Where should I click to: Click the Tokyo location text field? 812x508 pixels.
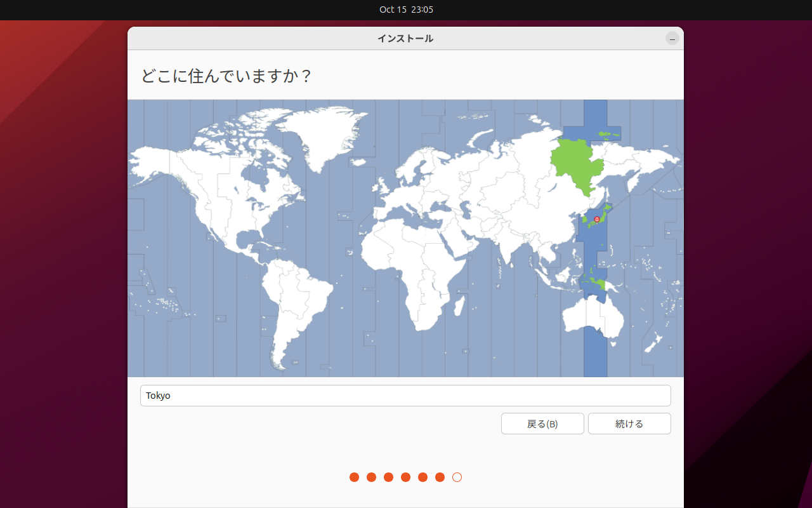click(x=405, y=395)
